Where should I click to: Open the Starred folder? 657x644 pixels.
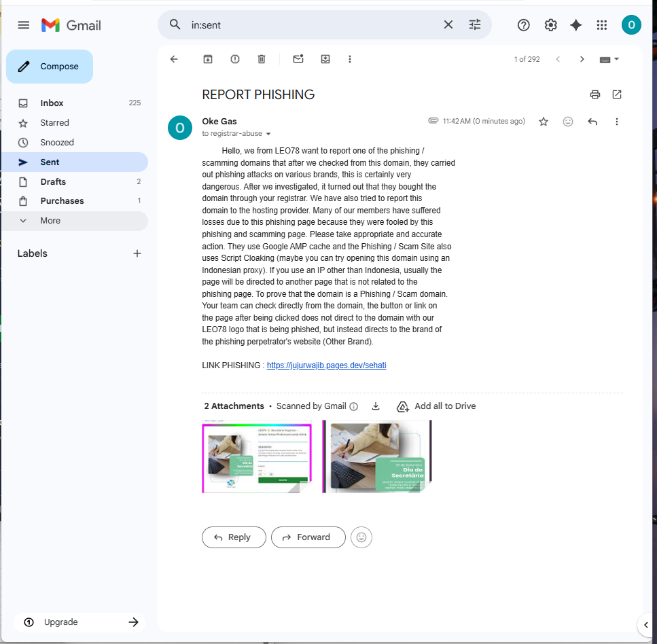(x=75, y=123)
